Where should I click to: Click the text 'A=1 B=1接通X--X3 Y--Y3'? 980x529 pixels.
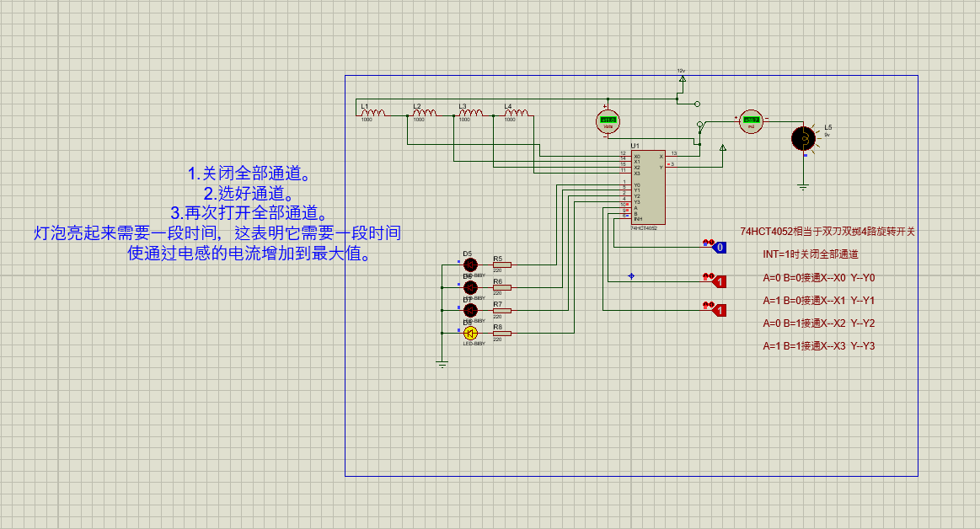click(819, 346)
